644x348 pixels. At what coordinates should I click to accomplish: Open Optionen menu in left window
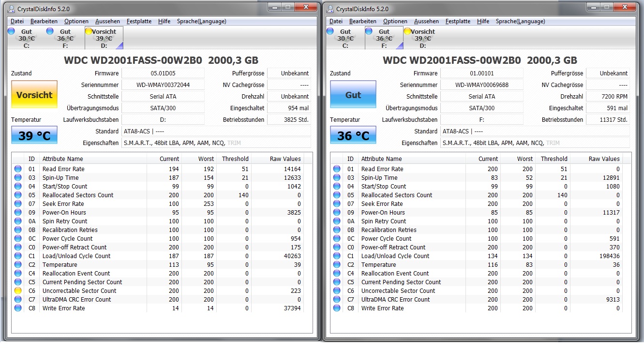tap(76, 21)
